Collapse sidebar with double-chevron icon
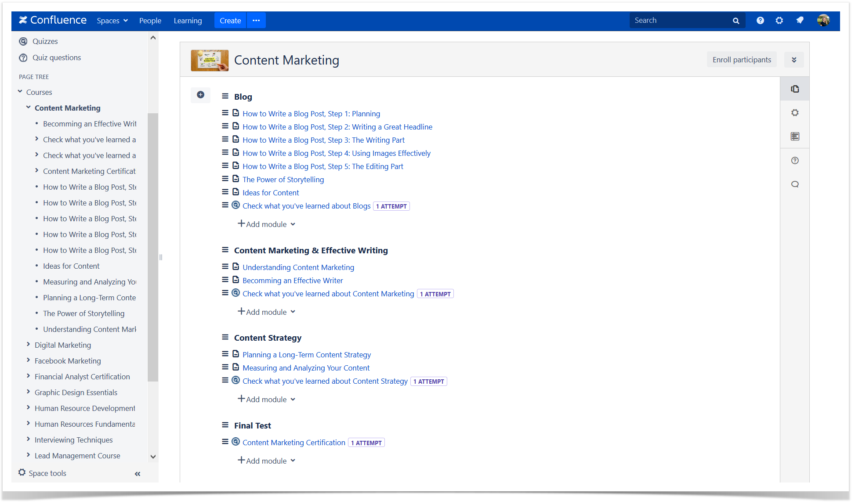Image resolution: width=855 pixels, height=504 pixels. [x=138, y=474]
